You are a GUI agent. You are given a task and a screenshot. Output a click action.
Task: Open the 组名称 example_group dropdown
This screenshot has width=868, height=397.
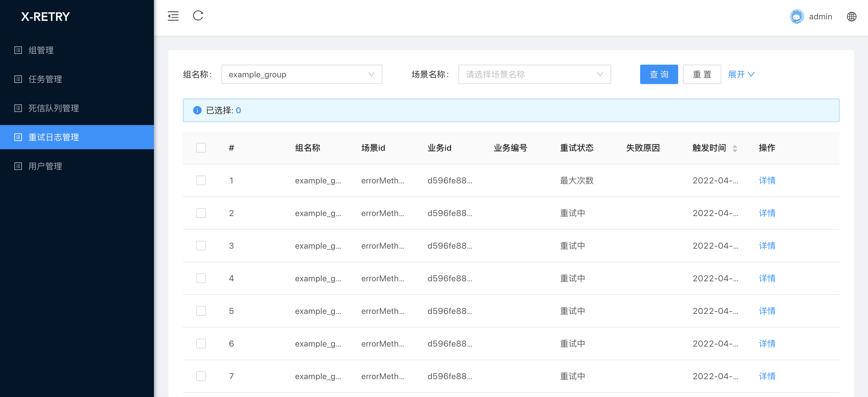click(x=302, y=75)
